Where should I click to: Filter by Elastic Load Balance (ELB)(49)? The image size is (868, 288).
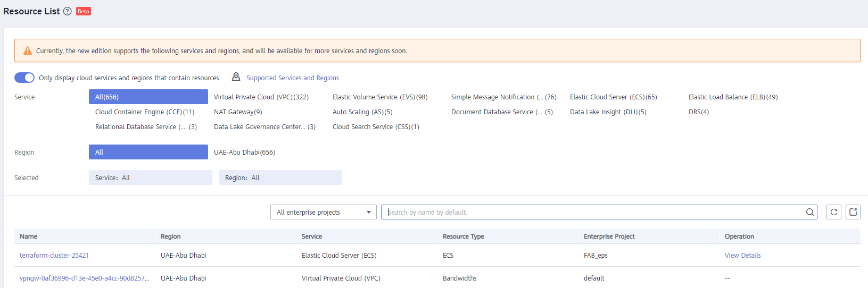coord(733,97)
